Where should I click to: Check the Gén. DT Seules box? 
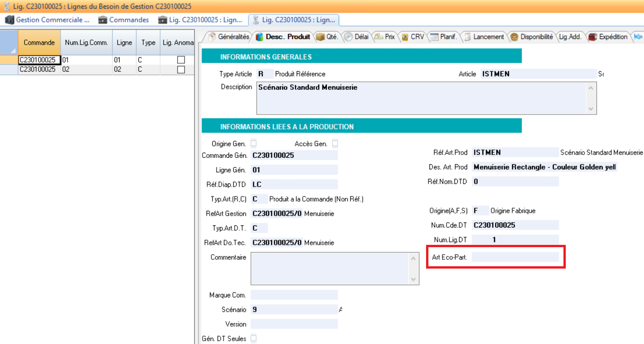click(254, 338)
